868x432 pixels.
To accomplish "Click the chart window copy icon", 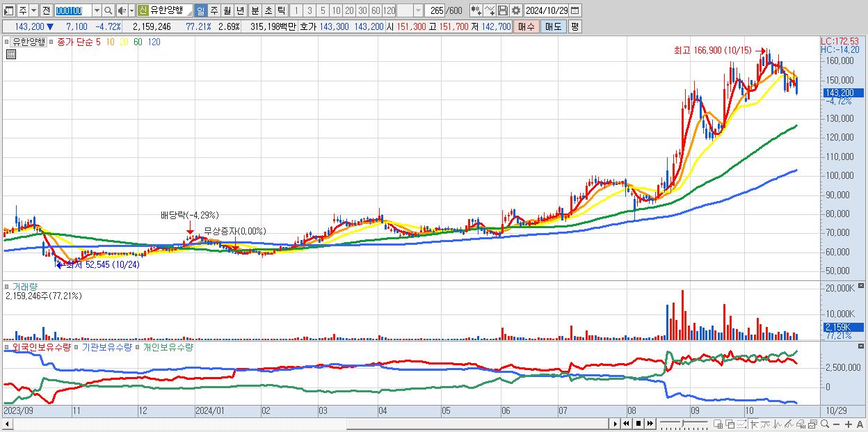I will (x=812, y=424).
